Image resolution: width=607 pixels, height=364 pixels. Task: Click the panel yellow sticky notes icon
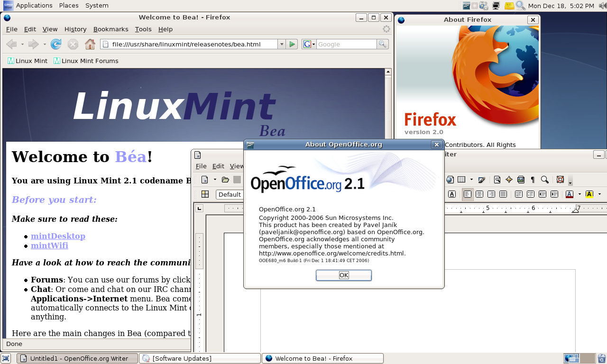coord(509,6)
